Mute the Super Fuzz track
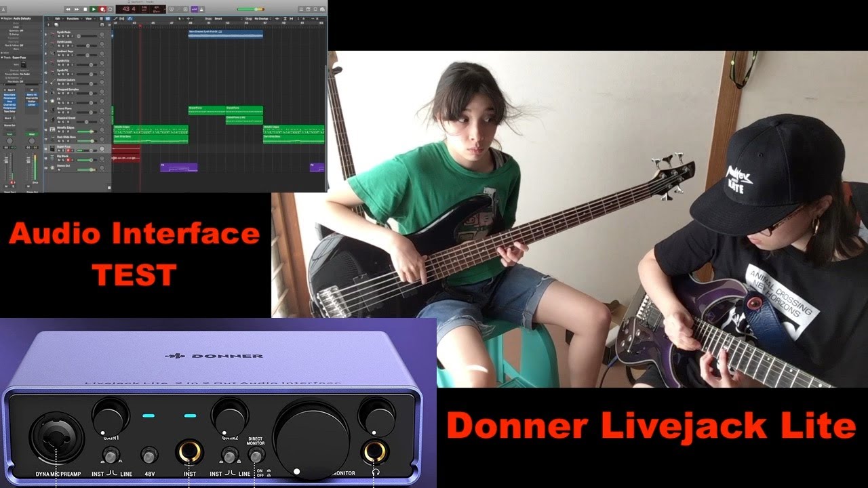 pyautogui.click(x=59, y=150)
